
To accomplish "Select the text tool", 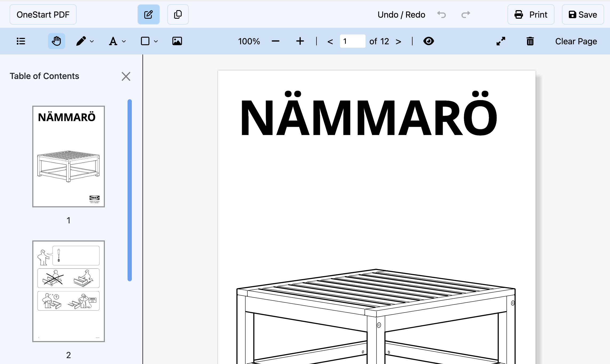I will pyautogui.click(x=113, y=41).
